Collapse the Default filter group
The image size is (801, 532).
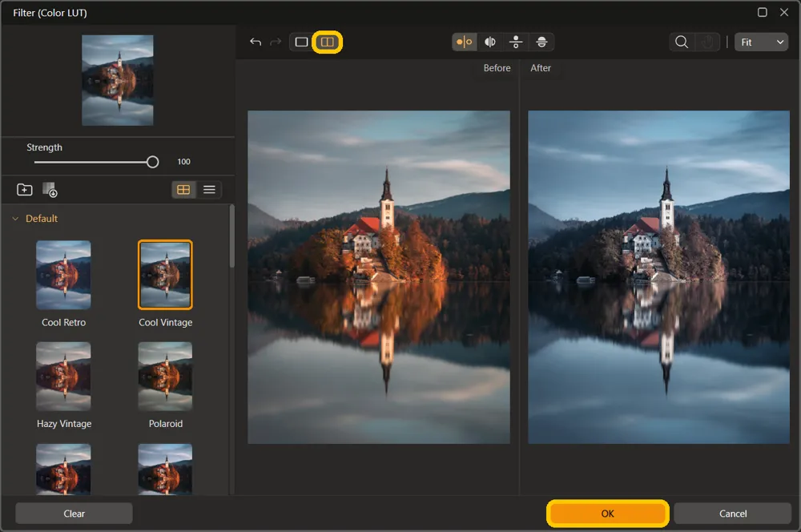click(15, 219)
